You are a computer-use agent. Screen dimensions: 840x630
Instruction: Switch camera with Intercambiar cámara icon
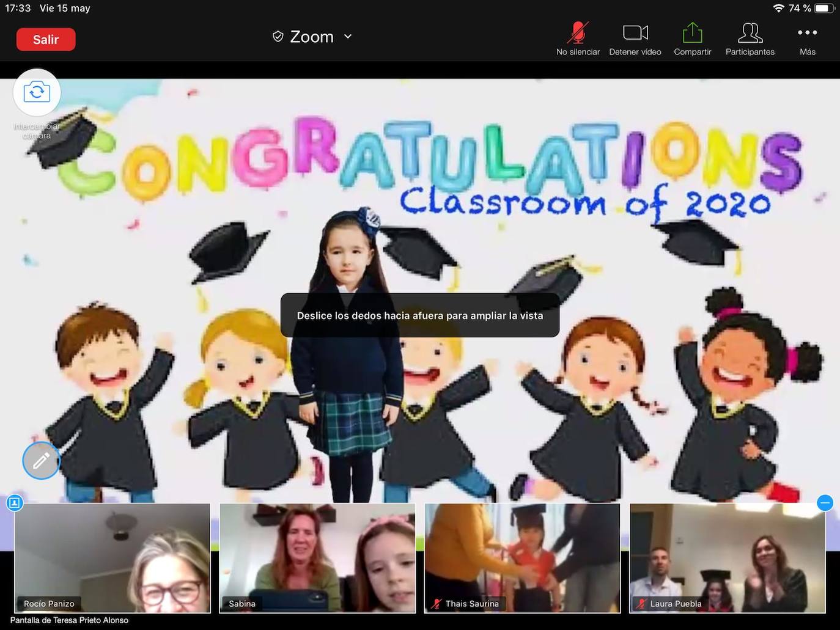click(37, 92)
